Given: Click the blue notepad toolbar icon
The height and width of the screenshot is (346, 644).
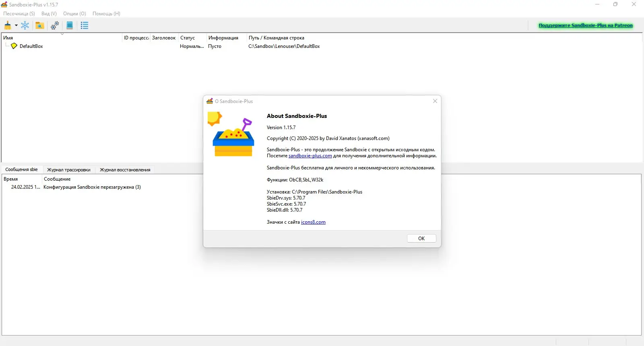Looking at the screenshot, I should coord(70,25).
